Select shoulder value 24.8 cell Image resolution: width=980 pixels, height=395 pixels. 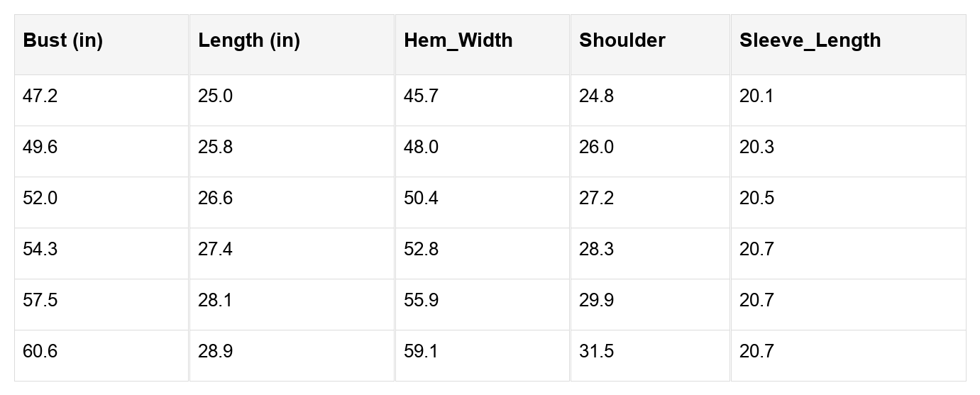pos(596,96)
